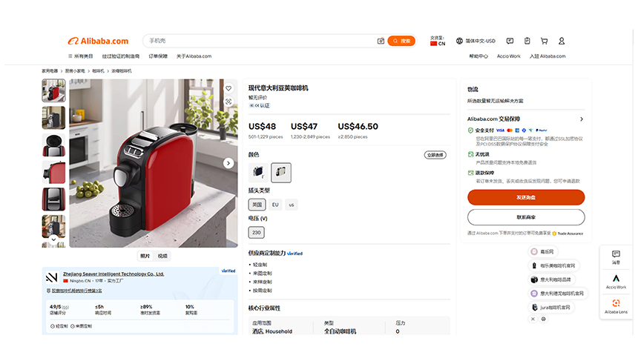Show next product image with right arrow
Image resolution: width=638 pixels, height=364 pixels.
228,163
